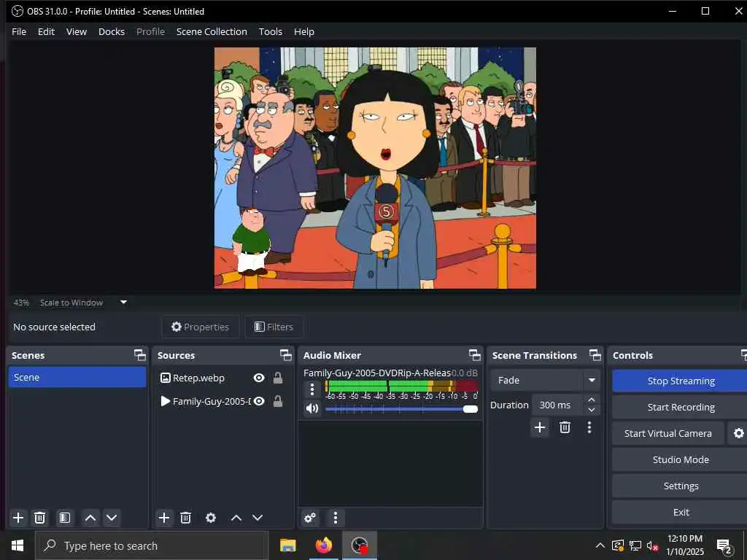
Task: Open the Docks menu
Action: point(112,31)
